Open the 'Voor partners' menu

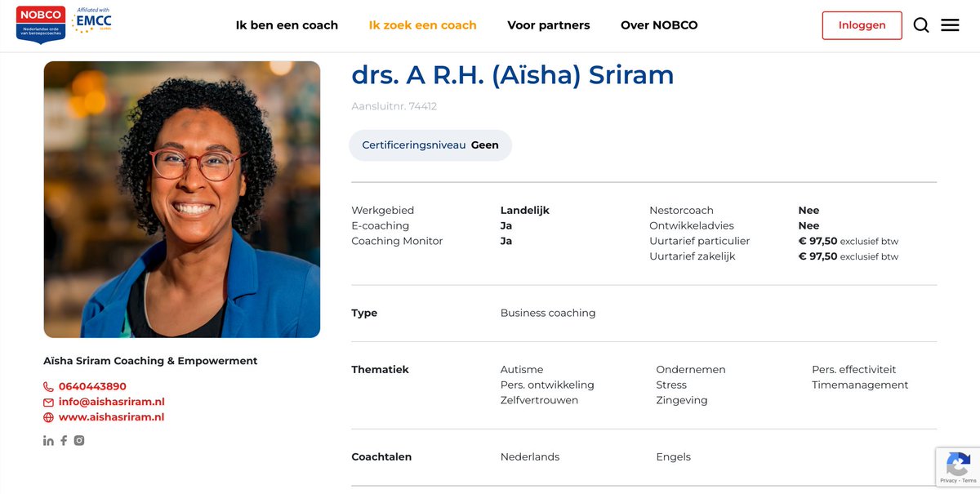click(x=549, y=25)
